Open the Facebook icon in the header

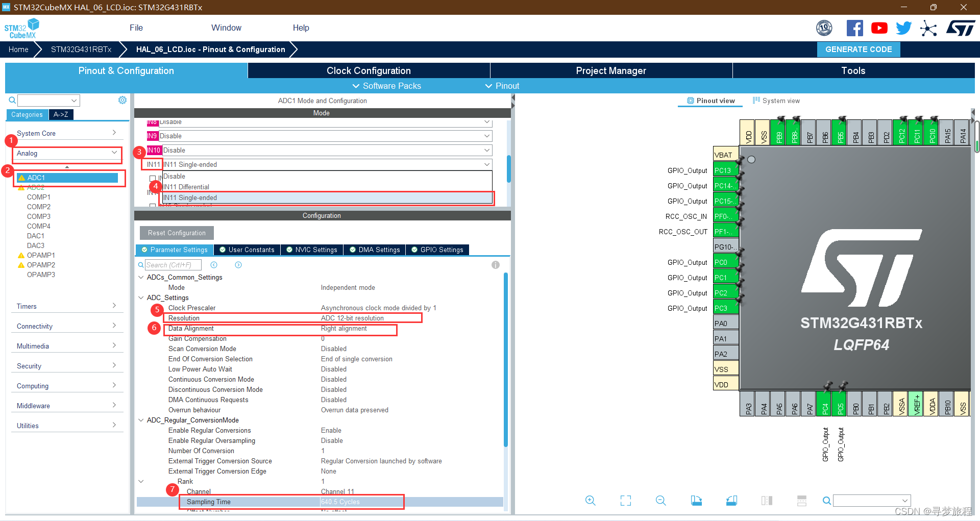pos(854,28)
